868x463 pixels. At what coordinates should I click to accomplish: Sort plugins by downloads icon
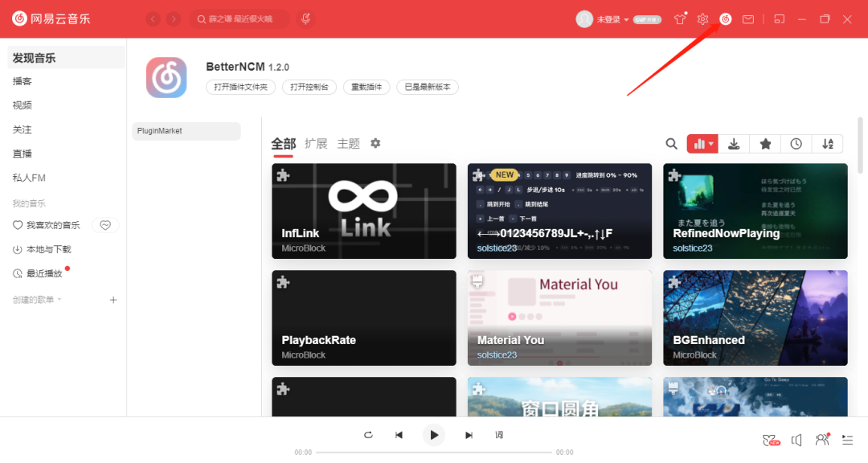[x=734, y=144]
